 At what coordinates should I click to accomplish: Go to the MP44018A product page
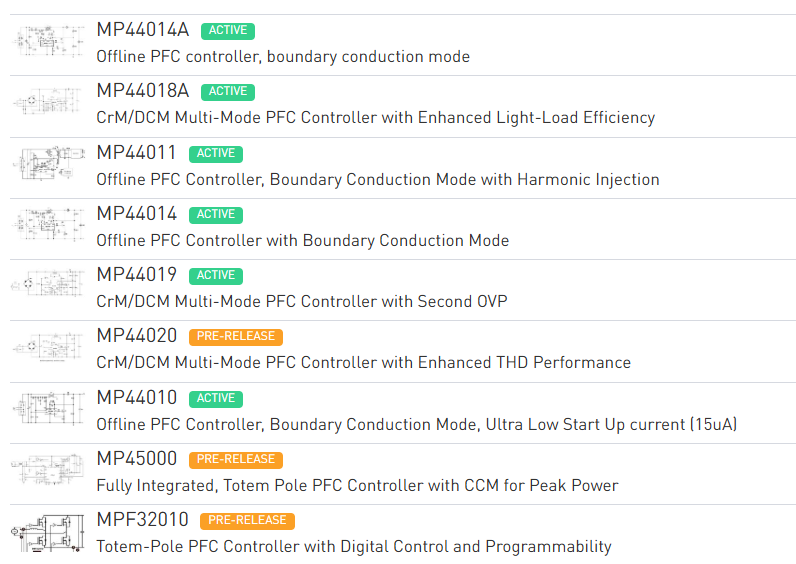click(142, 91)
